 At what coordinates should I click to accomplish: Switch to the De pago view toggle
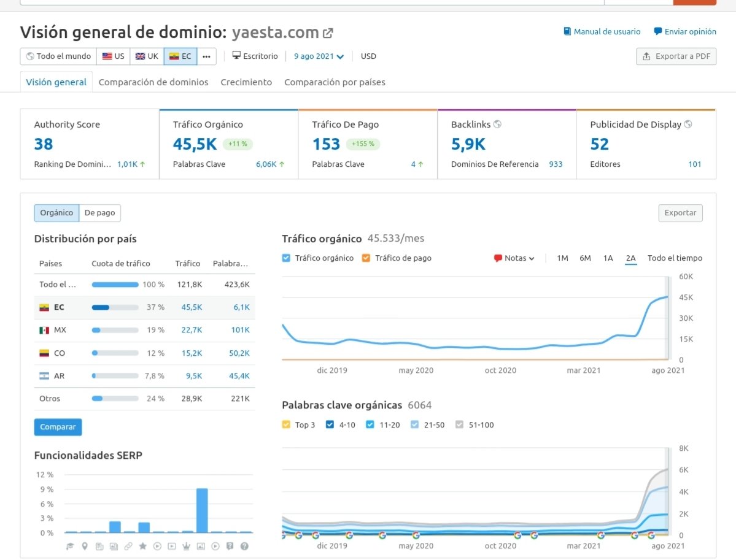[99, 213]
